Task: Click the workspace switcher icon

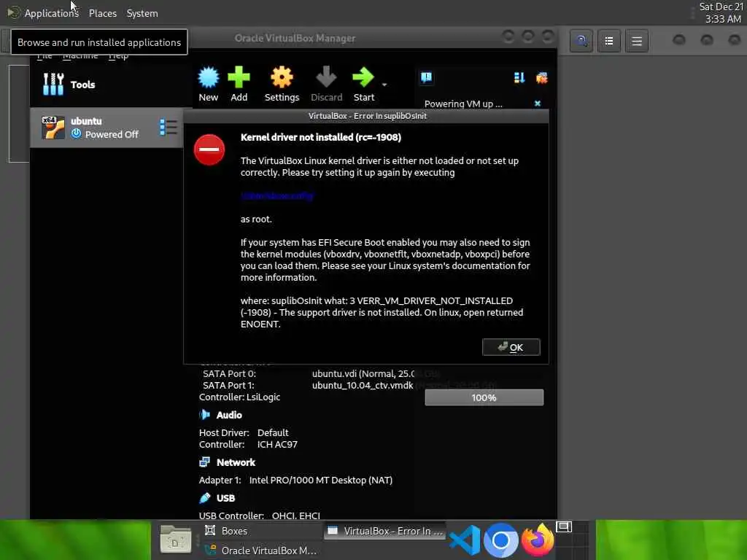Action: 564,527
